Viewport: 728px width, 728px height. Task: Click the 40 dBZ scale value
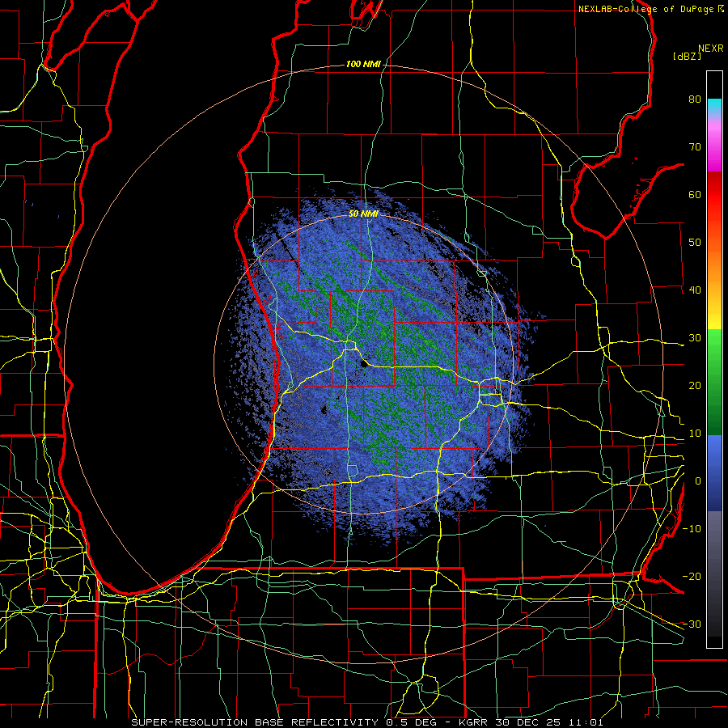point(695,290)
